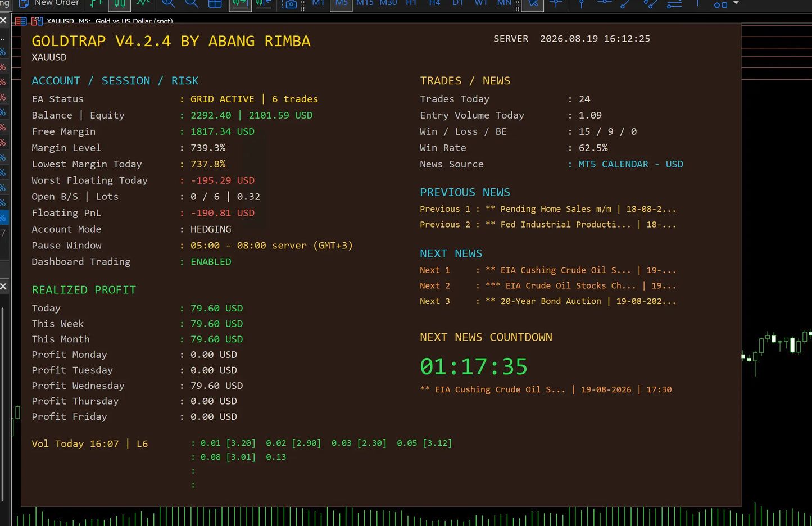
Task: Click Previous 1 Pending Home Sales news
Action: [548, 209]
